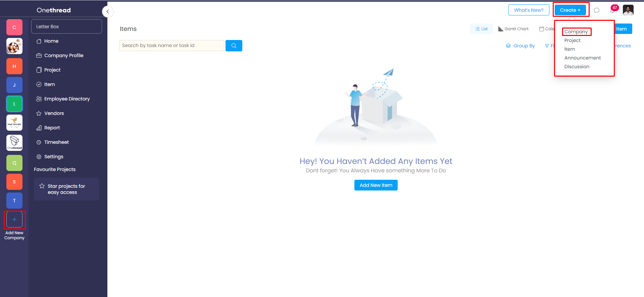The width and height of the screenshot is (644, 297).
Task: Open the chat bubble icon
Action: [596, 10]
